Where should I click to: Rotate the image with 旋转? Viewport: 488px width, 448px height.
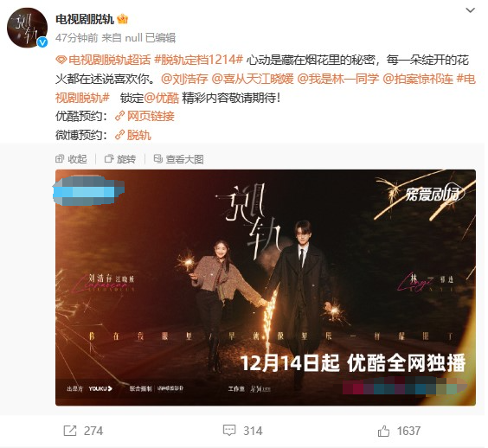coord(120,159)
